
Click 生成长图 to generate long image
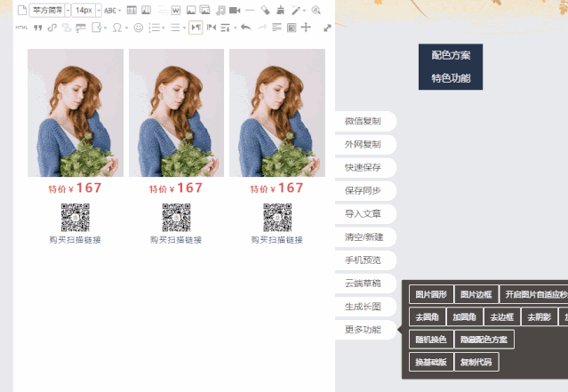pos(365,307)
